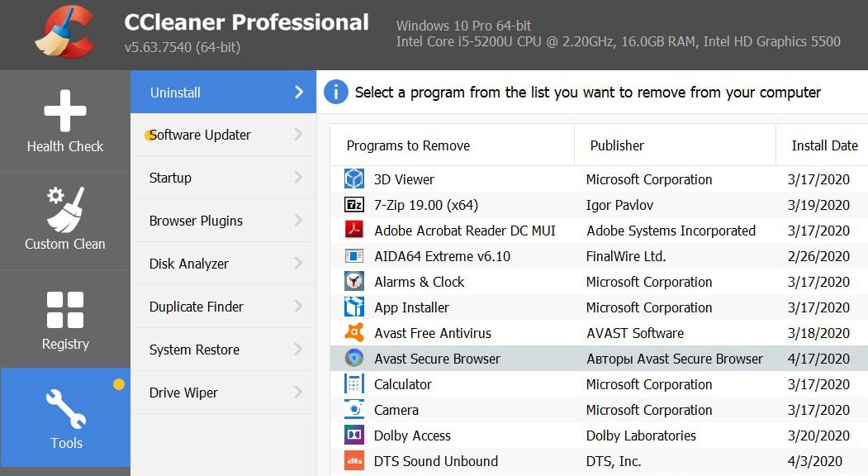868x476 pixels.
Task: Open the Software Updater section
Action: point(223,135)
